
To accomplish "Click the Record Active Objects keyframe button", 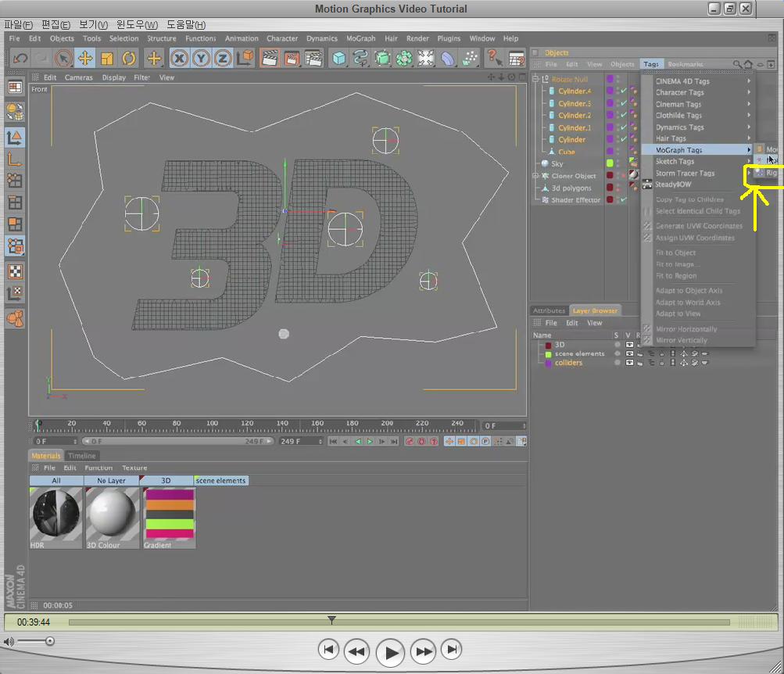I will (x=410, y=442).
